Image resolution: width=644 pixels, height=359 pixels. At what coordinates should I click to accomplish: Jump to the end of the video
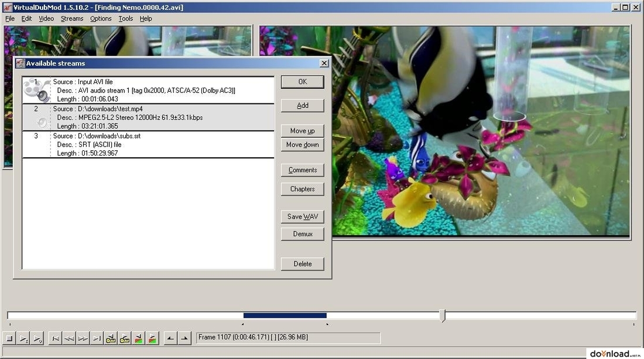click(97, 339)
